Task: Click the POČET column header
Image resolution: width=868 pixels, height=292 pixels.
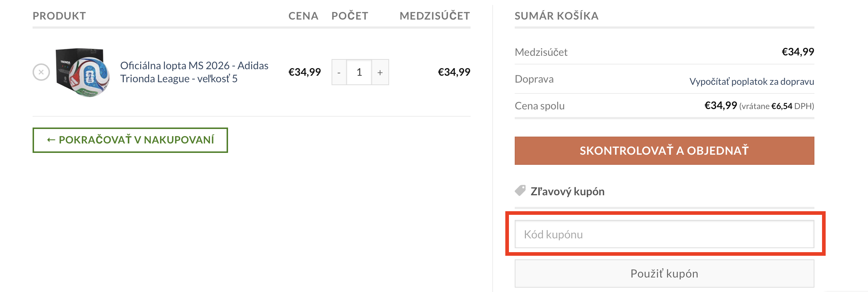Action: click(x=350, y=16)
